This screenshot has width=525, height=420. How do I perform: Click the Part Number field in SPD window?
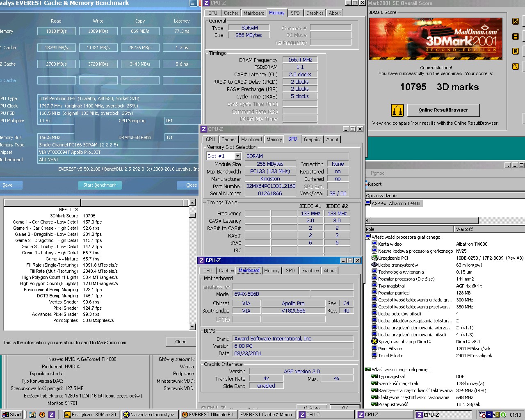(270, 186)
